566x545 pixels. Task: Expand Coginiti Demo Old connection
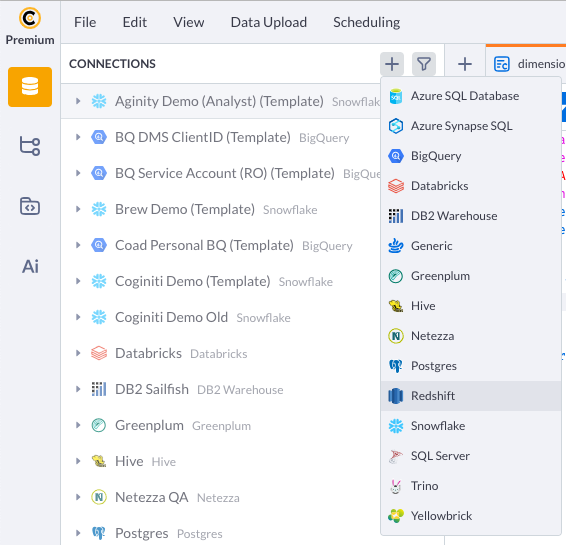[x=78, y=317]
